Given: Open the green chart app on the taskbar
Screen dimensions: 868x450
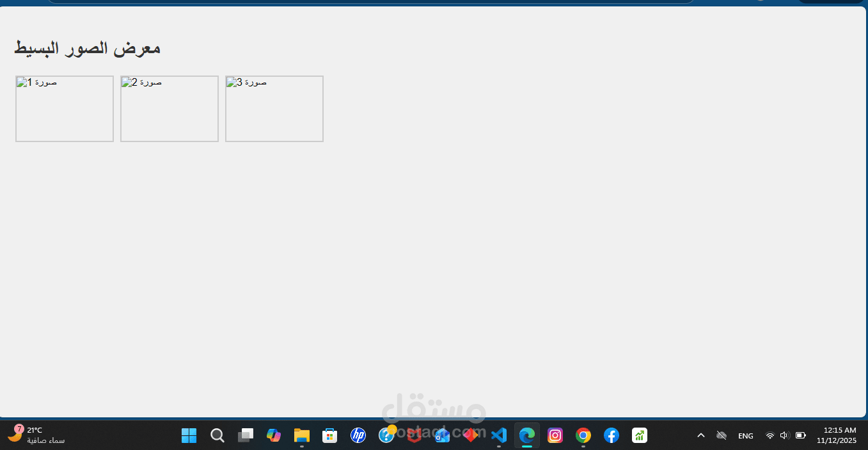Looking at the screenshot, I should [640, 435].
